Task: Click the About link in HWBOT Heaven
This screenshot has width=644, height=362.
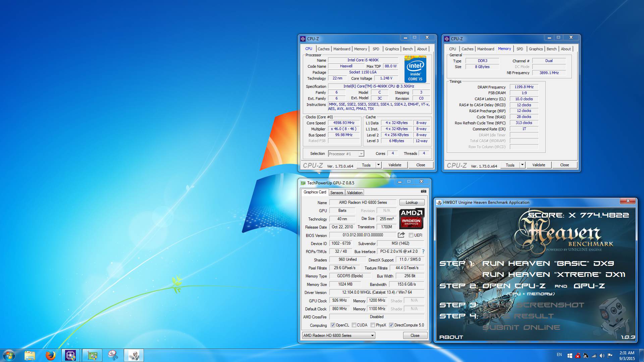Action: (x=451, y=337)
